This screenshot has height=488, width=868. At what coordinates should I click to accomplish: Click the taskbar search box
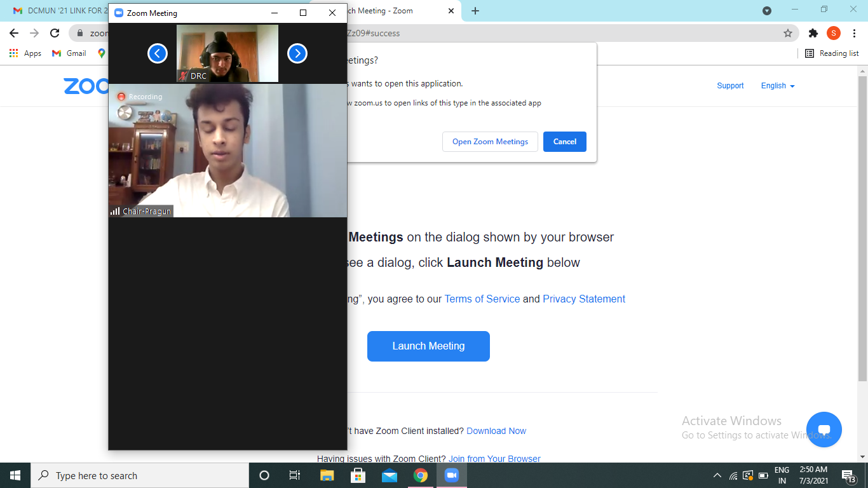tap(140, 475)
